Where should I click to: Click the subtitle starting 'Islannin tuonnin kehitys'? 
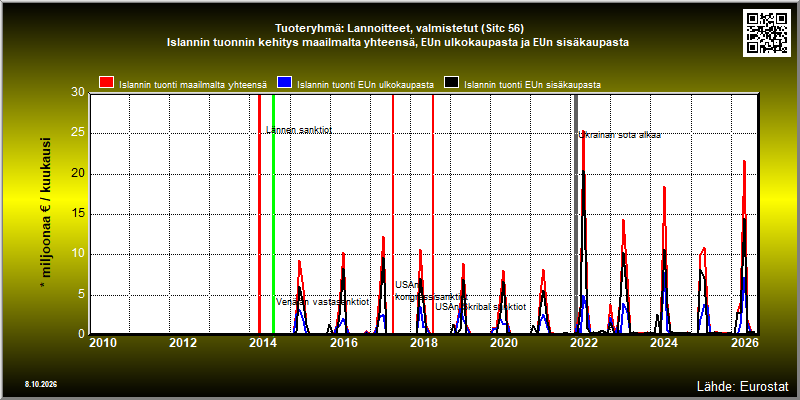click(x=398, y=43)
